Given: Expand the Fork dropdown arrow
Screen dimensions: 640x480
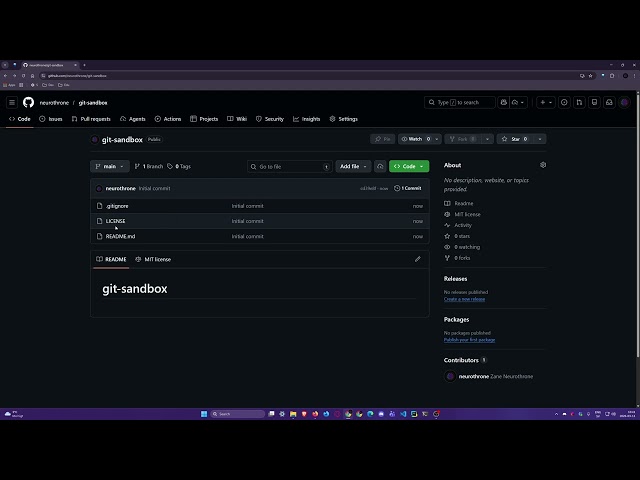Looking at the screenshot, I should [x=487, y=139].
